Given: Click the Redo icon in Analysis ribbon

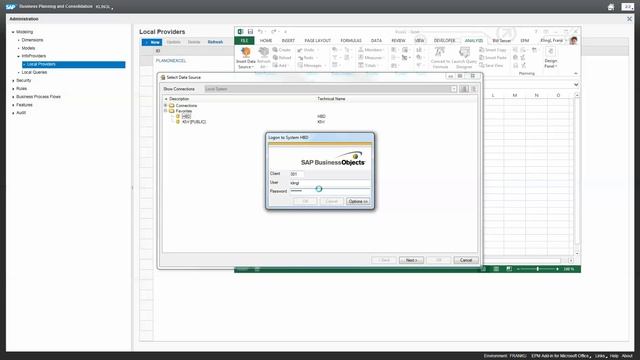Looking at the screenshot, I should click(300, 58).
